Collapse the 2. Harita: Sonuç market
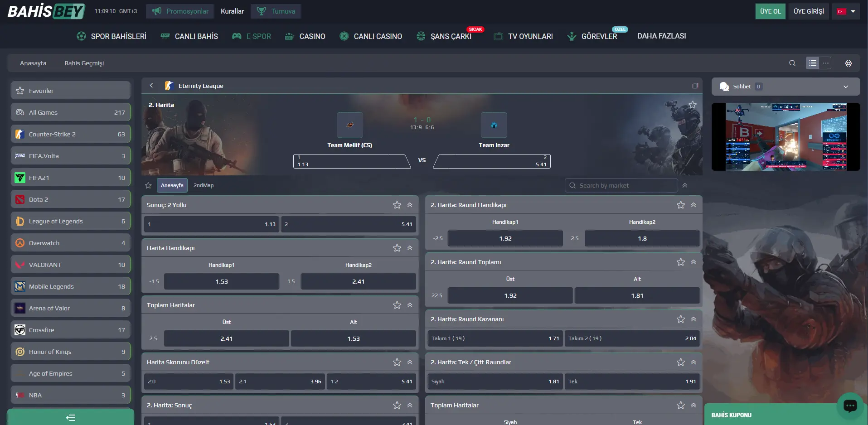Image resolution: width=868 pixels, height=425 pixels. [410, 405]
